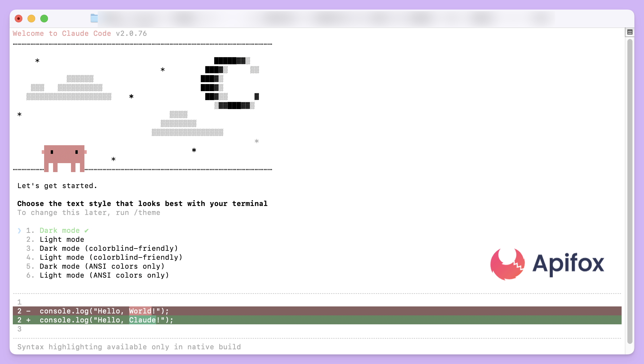This screenshot has width=644, height=364.
Task: Click the green checkmark beside Dark mode
Action: coord(87,231)
